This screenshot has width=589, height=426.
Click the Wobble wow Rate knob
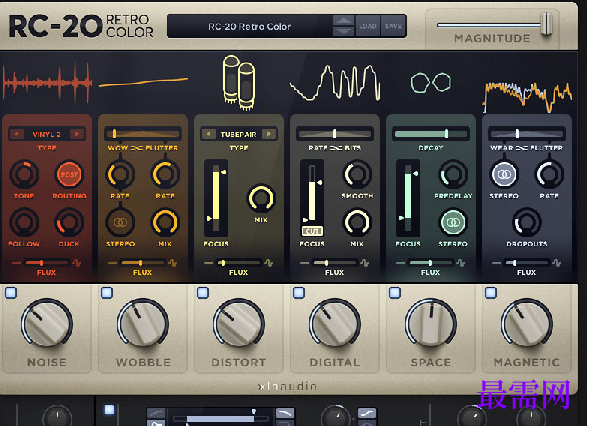[120, 174]
